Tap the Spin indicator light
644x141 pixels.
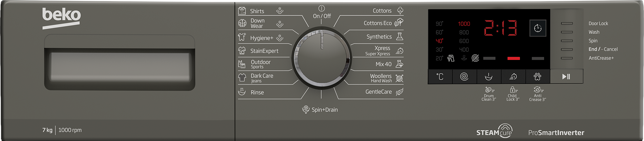tap(567, 41)
